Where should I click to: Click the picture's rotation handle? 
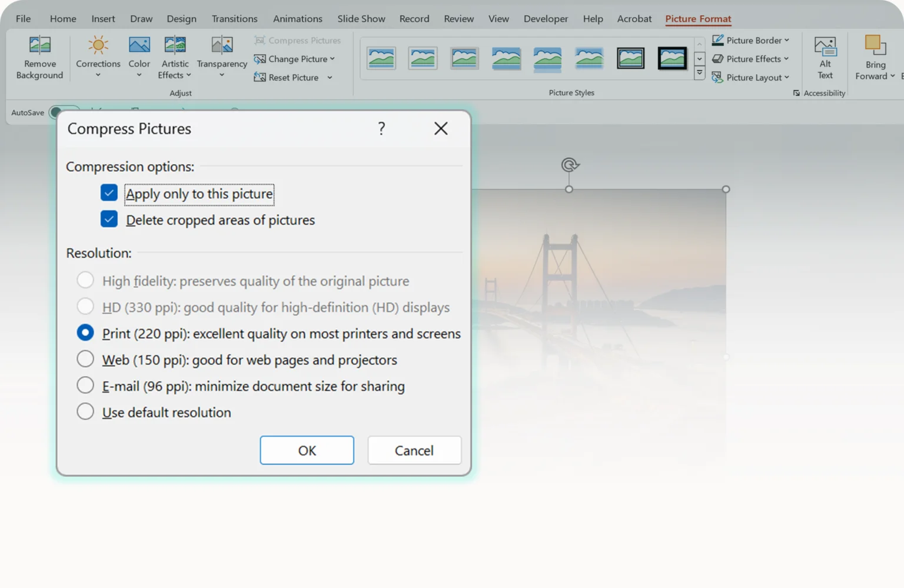coord(570,165)
